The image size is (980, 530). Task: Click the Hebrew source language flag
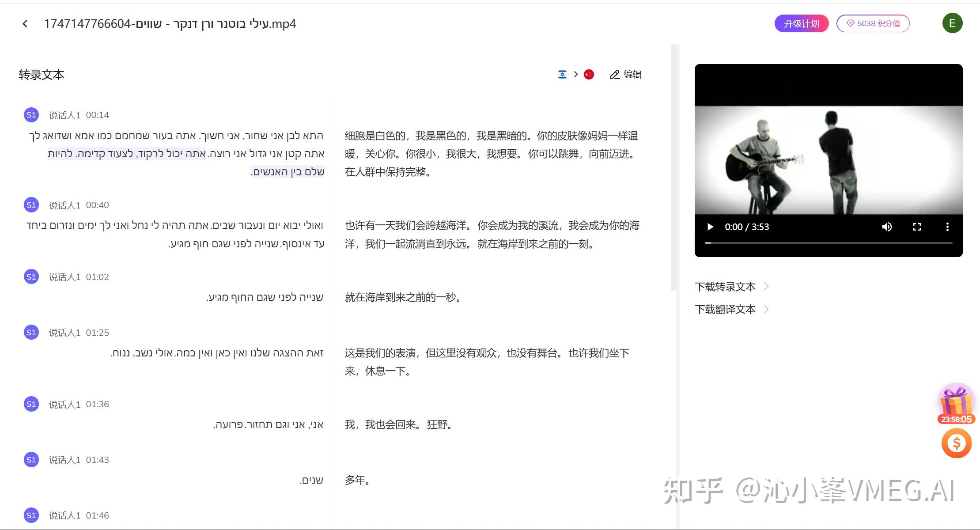tap(562, 74)
